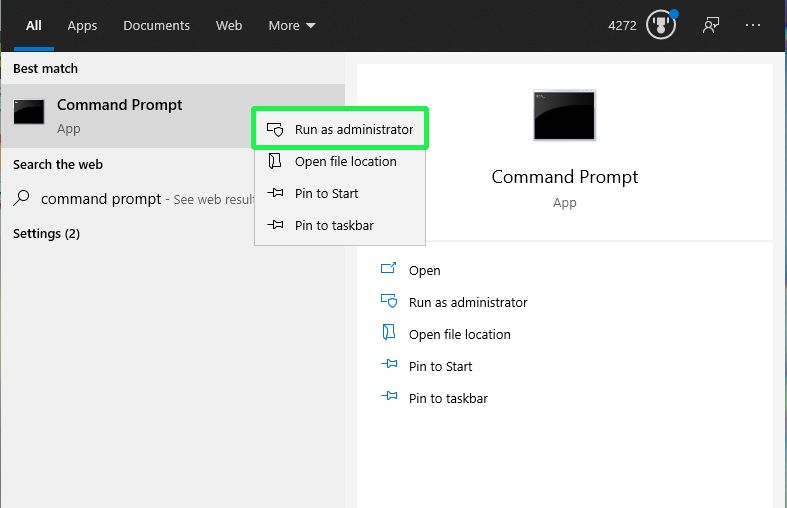Switch to the Apps search tab
Image resolution: width=787 pixels, height=508 pixels.
click(82, 26)
